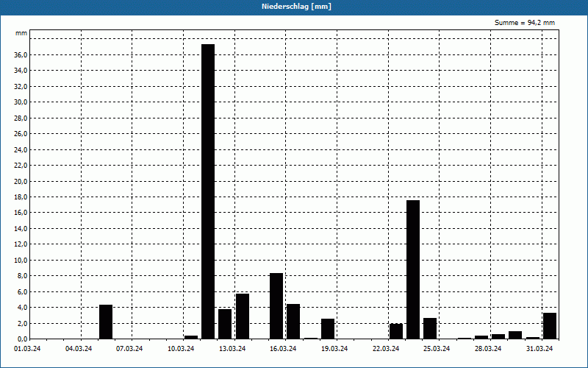The height and width of the screenshot is (368, 588).
Task: Click the x-axis date label "28.03.24"
Action: tap(488, 349)
